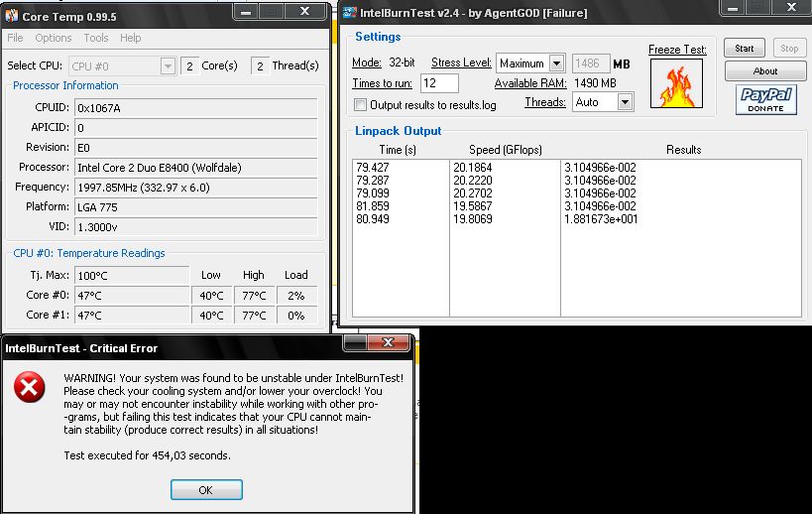Click OK in the Critical Error dialog
Screen dimensions: 812x514
coord(206,489)
